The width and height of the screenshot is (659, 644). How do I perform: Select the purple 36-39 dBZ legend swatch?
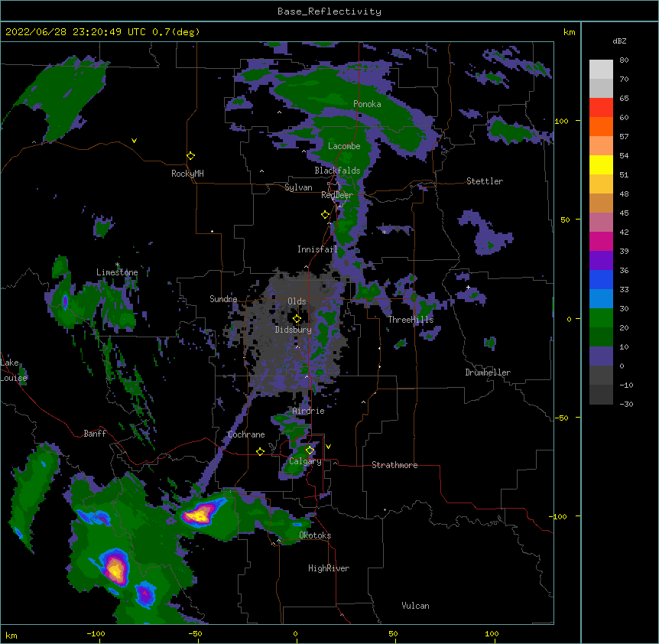point(601,261)
